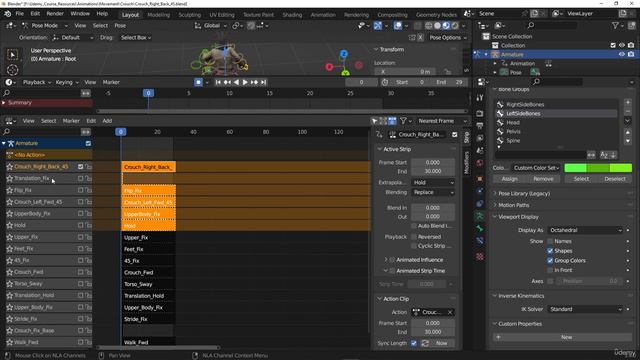
Task: Disable the Group Colors checkbox
Action: (x=550, y=260)
